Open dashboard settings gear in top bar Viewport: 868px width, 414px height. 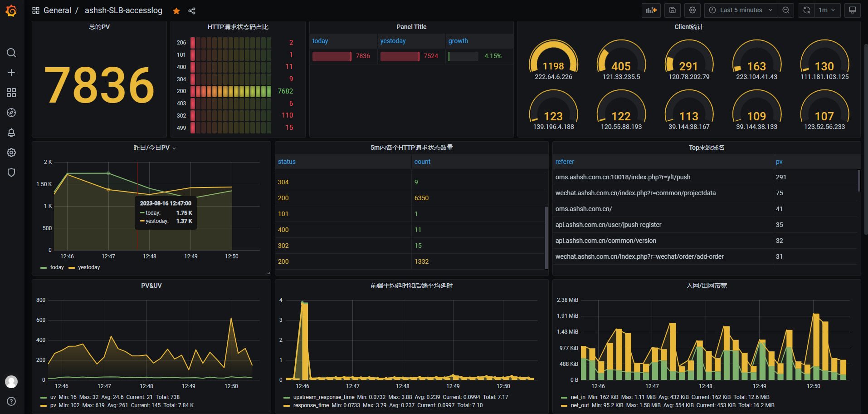(x=692, y=10)
